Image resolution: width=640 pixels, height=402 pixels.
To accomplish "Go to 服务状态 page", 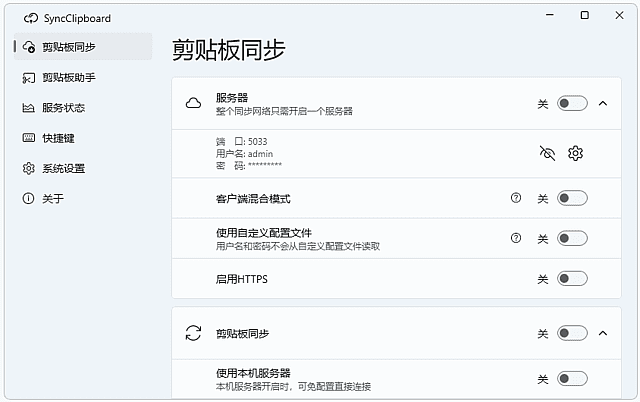I will (x=83, y=108).
